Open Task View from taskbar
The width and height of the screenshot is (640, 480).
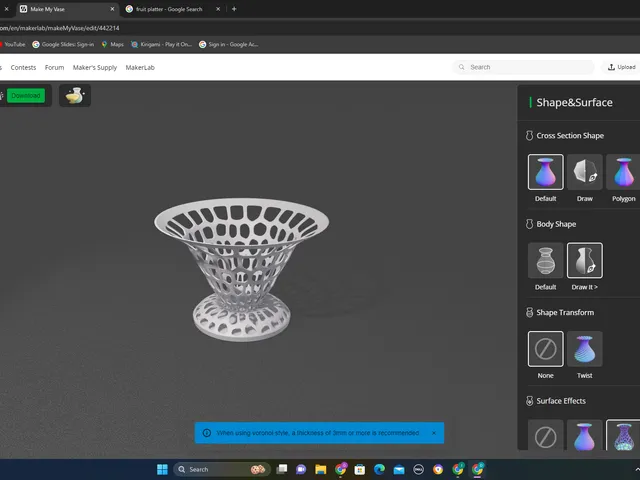point(282,469)
